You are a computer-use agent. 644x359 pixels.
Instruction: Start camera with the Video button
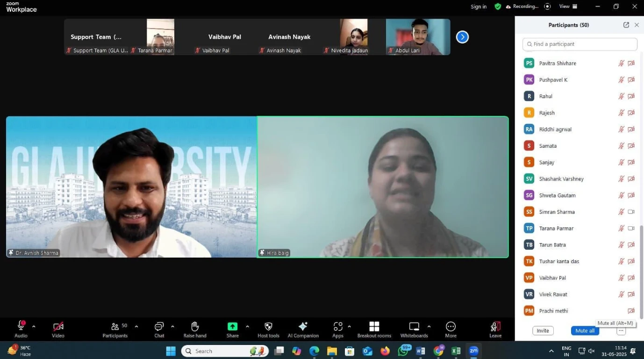[58, 326]
